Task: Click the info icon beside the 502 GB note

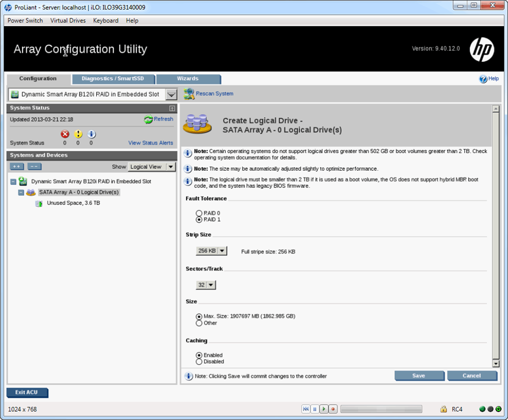Action: [x=188, y=153]
